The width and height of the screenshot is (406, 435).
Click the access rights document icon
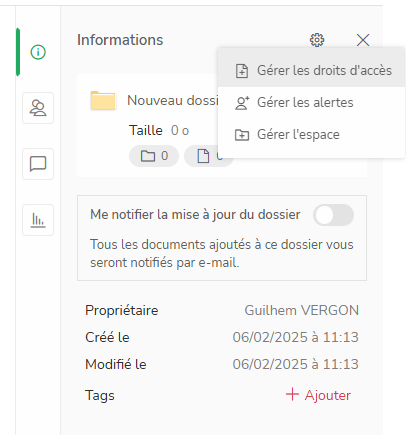pos(242,71)
